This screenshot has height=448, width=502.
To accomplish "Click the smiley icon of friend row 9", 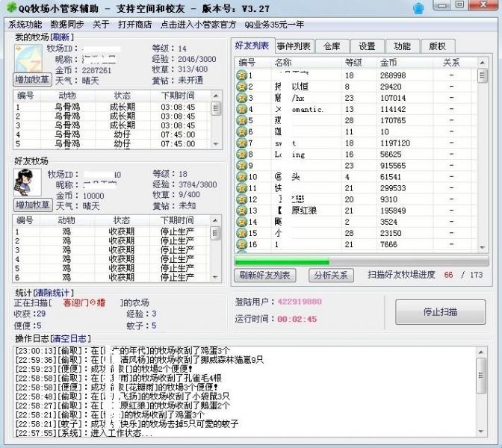I will coord(241,166).
